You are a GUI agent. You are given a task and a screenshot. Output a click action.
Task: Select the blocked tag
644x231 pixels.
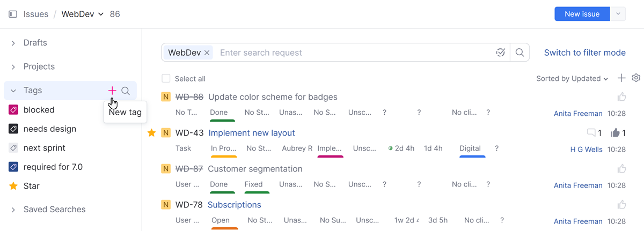[x=39, y=110]
